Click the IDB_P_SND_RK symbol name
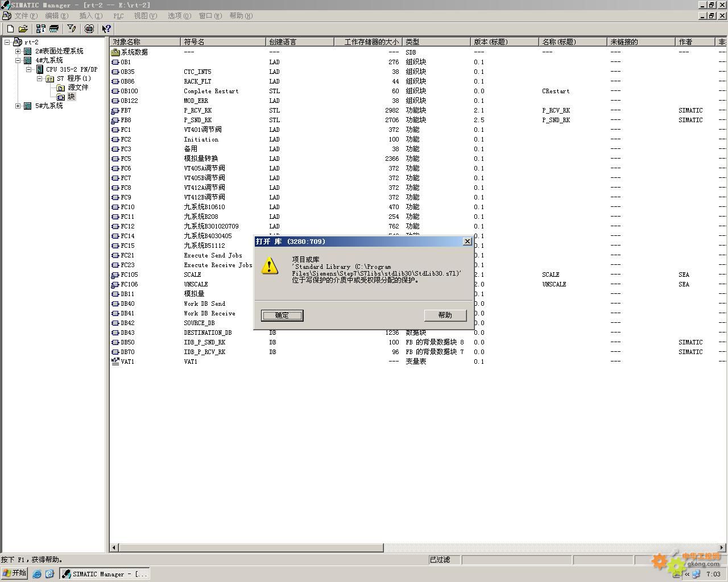The width and height of the screenshot is (728, 582). (204, 342)
